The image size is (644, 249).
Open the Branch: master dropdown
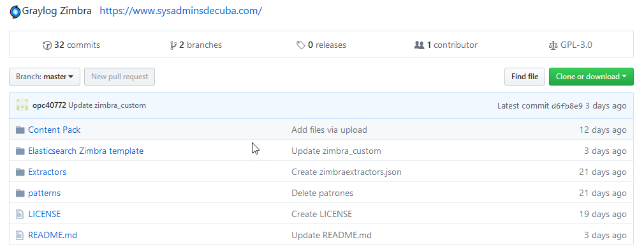tap(45, 77)
